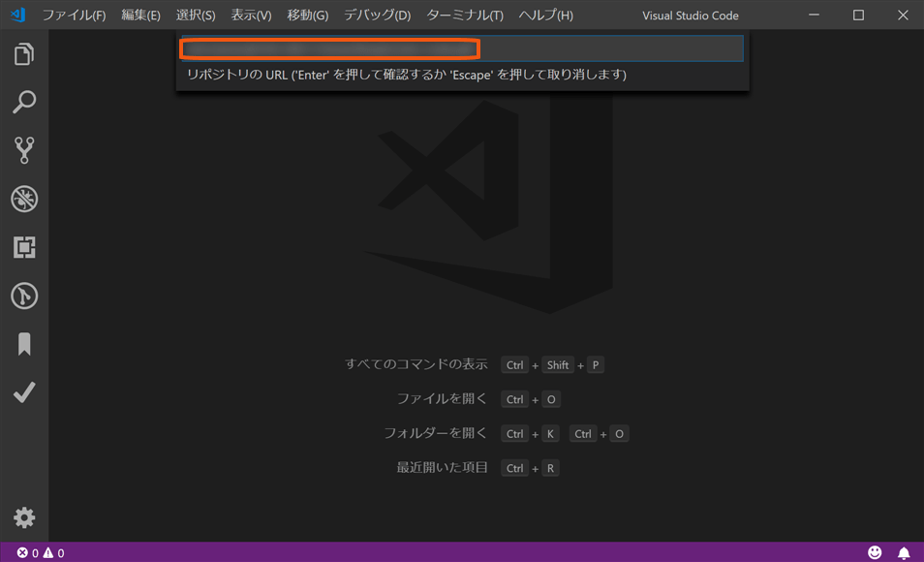Open the 選択(S) menu
924x562 pixels.
(x=196, y=16)
